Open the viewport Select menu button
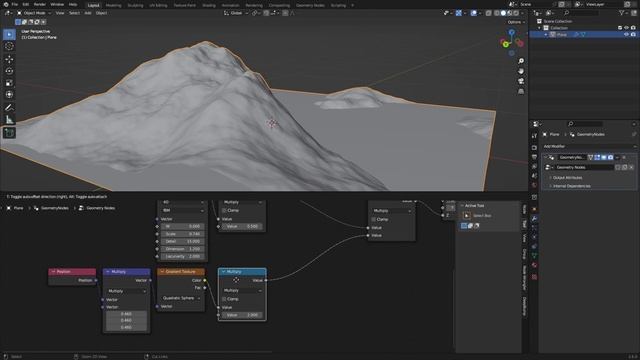Image resolution: width=640 pixels, height=360 pixels. pos(74,13)
